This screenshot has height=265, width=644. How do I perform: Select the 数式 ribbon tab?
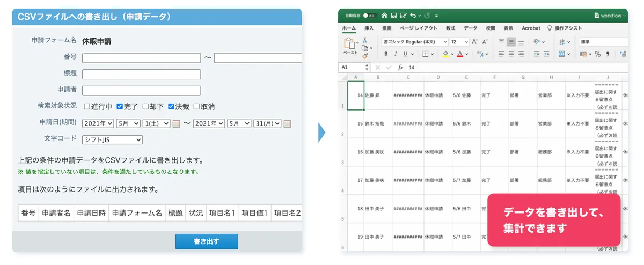point(451,28)
